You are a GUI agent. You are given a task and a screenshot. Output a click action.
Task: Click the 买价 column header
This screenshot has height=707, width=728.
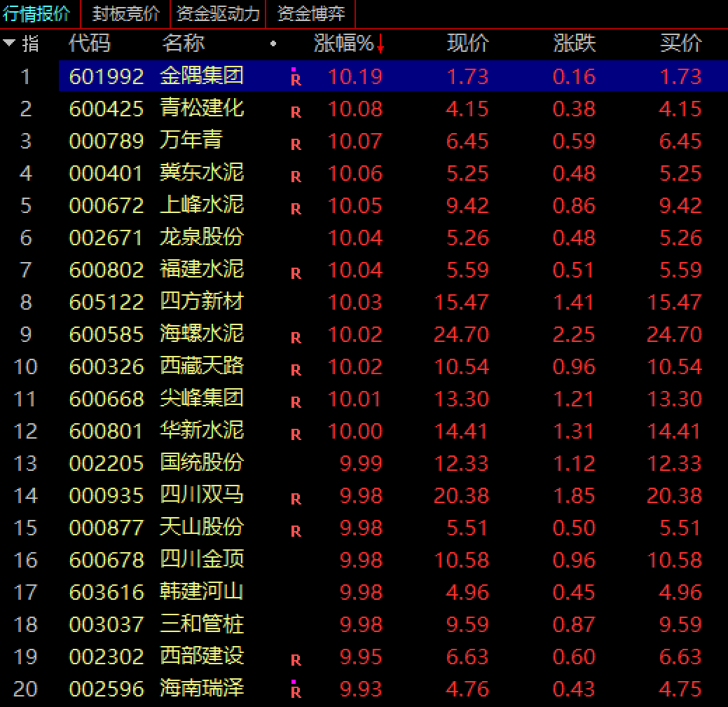point(680,43)
